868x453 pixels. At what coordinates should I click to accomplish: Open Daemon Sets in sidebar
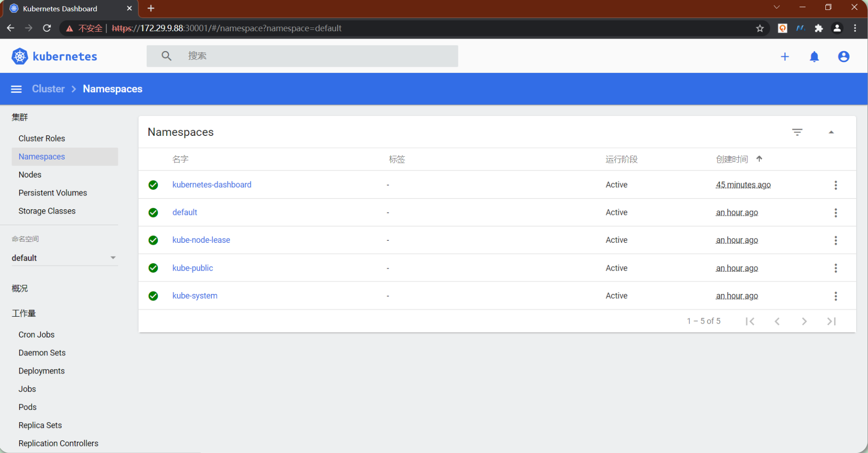click(42, 353)
